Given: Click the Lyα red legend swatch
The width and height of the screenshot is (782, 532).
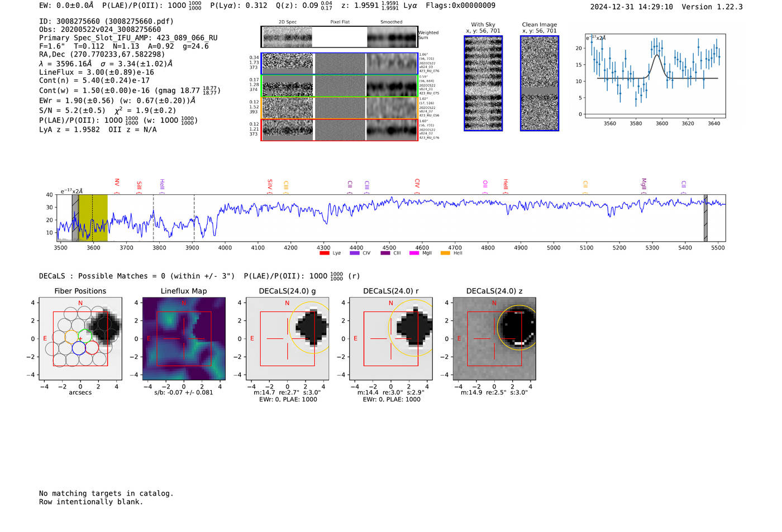Looking at the screenshot, I should (324, 253).
